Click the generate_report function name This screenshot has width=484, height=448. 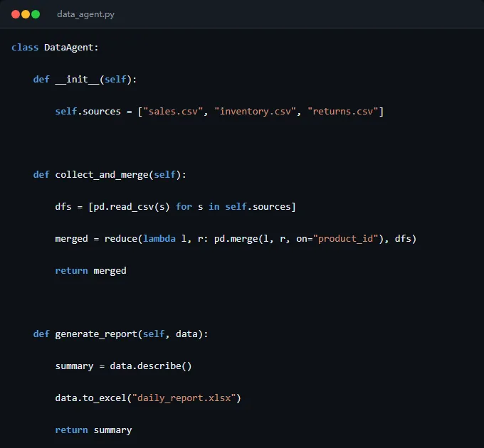coord(96,334)
